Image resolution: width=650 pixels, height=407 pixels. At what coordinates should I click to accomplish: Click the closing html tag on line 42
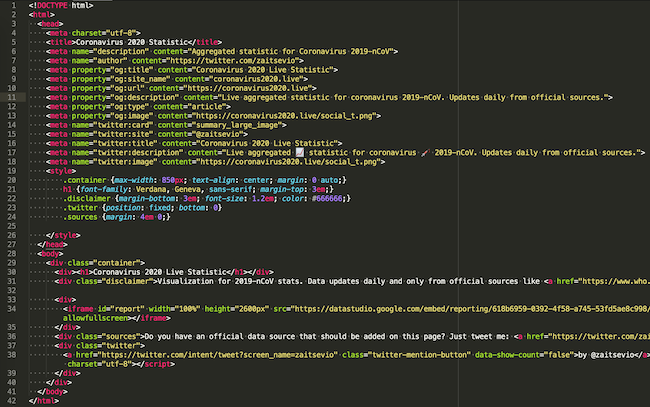coord(44,401)
